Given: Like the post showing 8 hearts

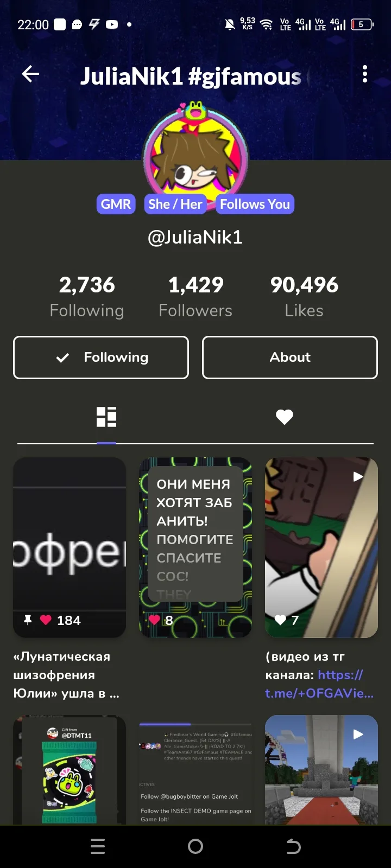Looking at the screenshot, I should pyautogui.click(x=154, y=620).
